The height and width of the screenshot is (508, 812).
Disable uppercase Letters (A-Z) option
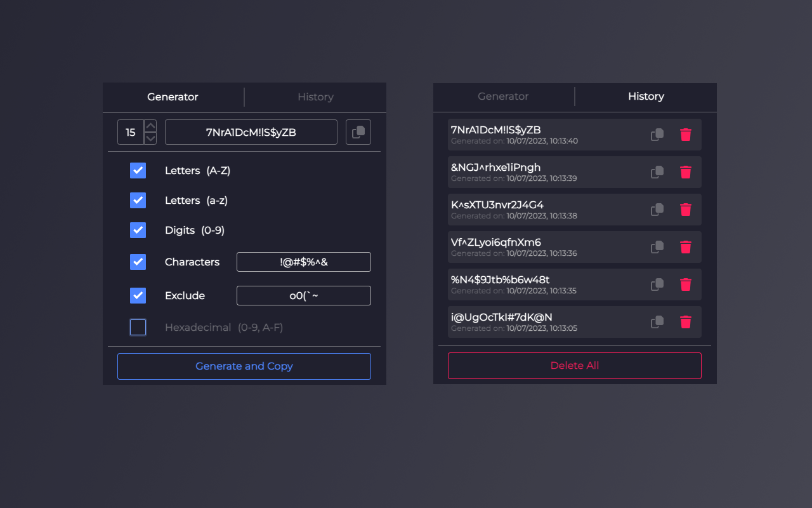point(138,170)
